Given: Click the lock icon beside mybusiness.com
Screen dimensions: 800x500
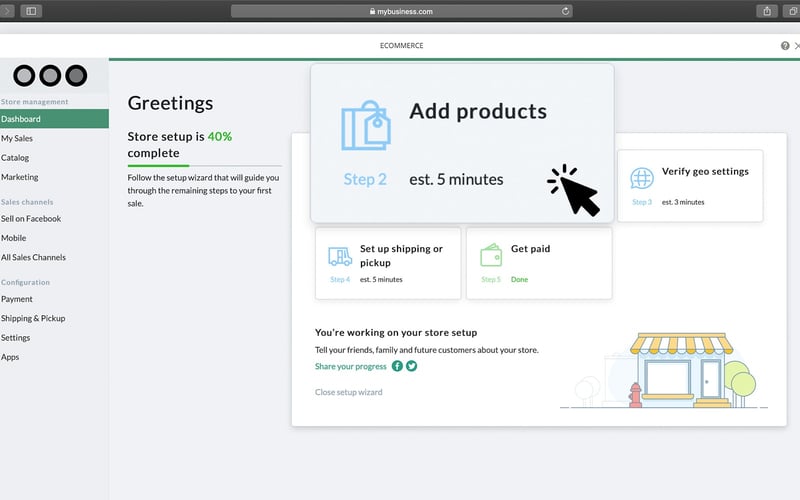Looking at the screenshot, I should (x=372, y=11).
